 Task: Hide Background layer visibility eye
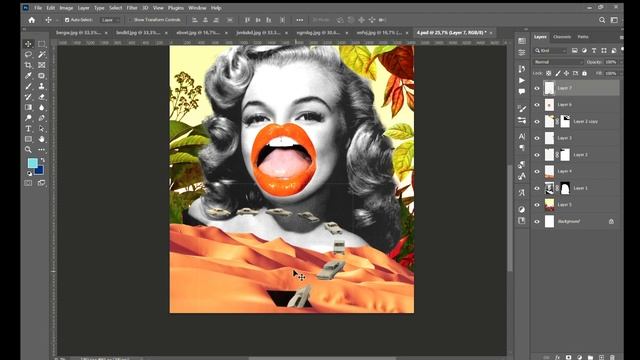pyautogui.click(x=537, y=222)
